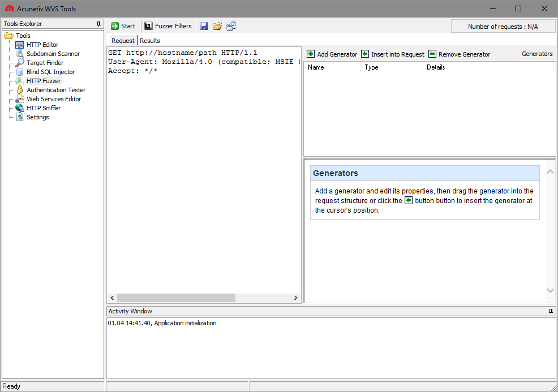The width and height of the screenshot is (558, 392).
Task: Click the green Start arrow icon
Action: click(114, 26)
